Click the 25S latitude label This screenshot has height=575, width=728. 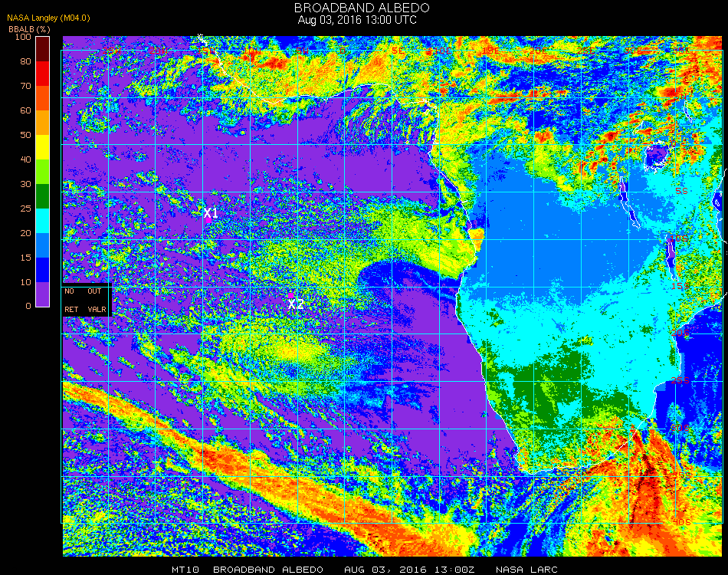click(680, 380)
